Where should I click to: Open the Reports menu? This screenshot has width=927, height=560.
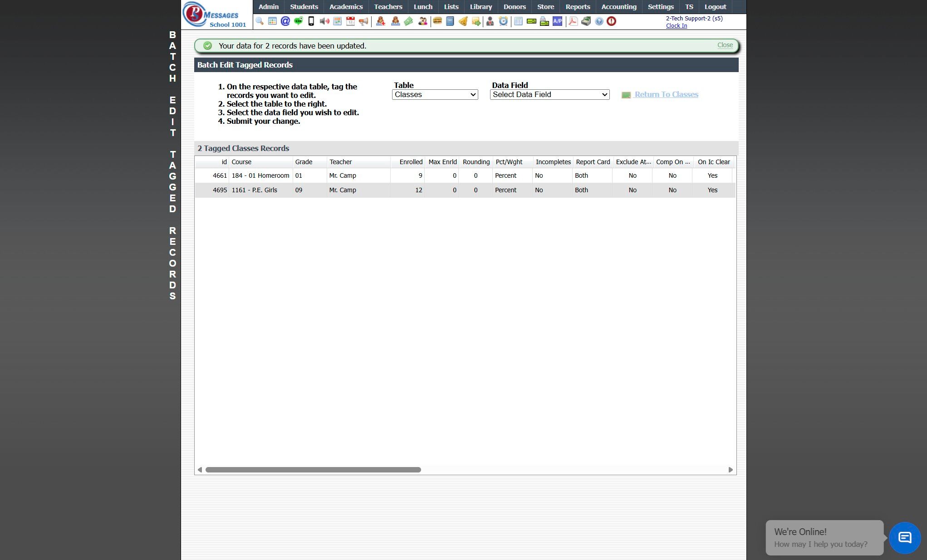577,7
